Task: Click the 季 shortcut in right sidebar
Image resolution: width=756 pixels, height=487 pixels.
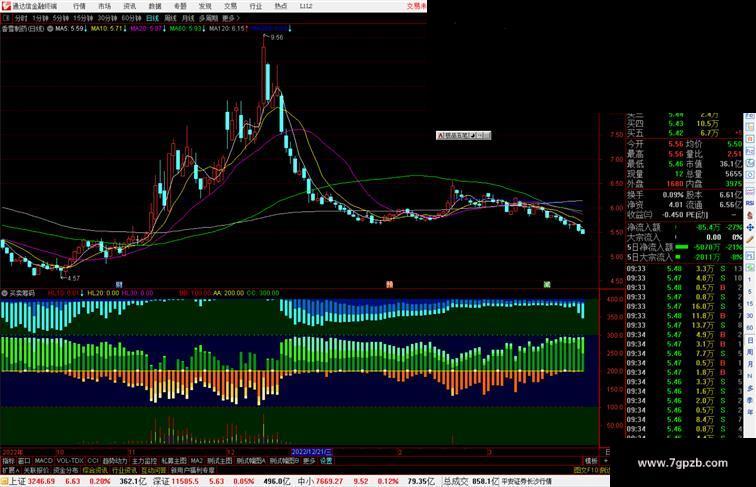Action: tap(750, 400)
